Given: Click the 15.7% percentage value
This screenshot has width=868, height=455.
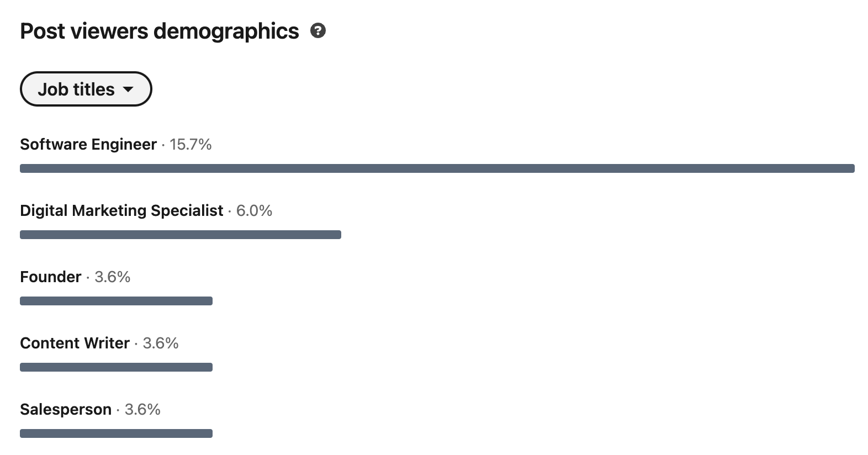Looking at the screenshot, I should tap(190, 144).
